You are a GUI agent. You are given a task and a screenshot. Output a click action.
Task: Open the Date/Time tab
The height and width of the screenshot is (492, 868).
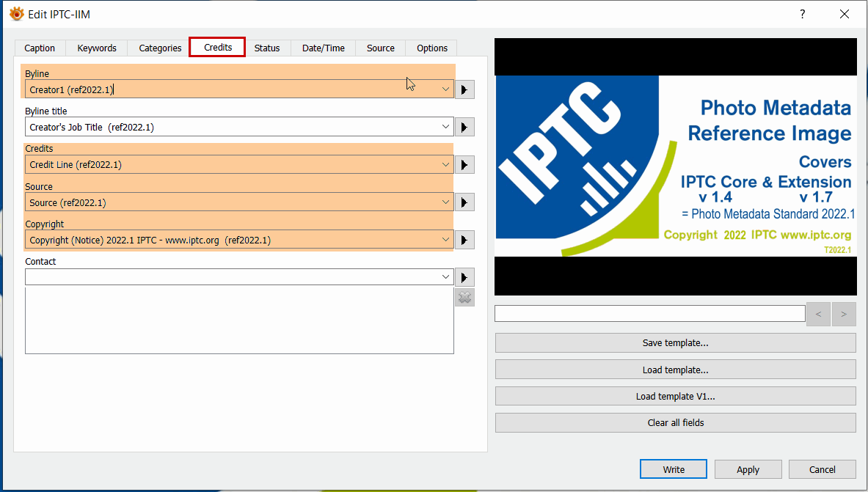(x=324, y=48)
